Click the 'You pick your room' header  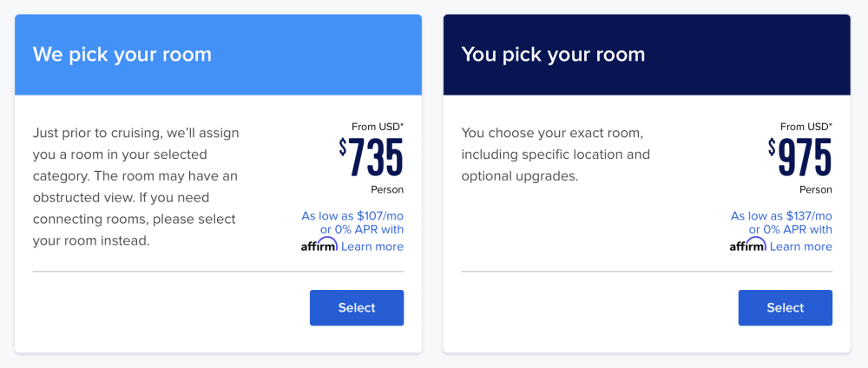pos(553,54)
